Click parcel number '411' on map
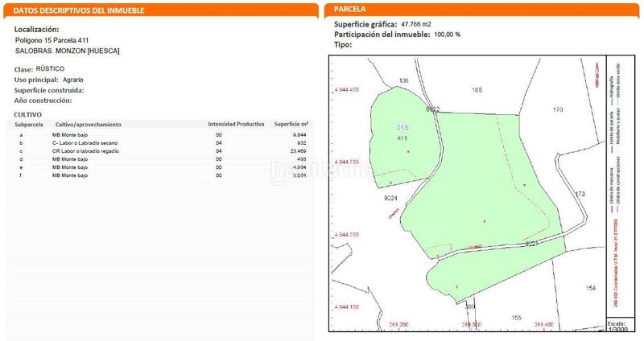 (402, 138)
